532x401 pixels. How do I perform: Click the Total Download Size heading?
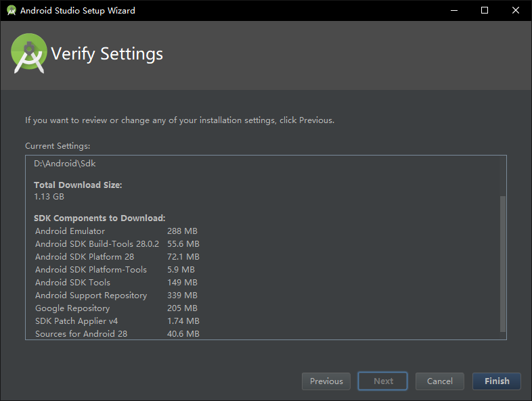[x=78, y=185]
